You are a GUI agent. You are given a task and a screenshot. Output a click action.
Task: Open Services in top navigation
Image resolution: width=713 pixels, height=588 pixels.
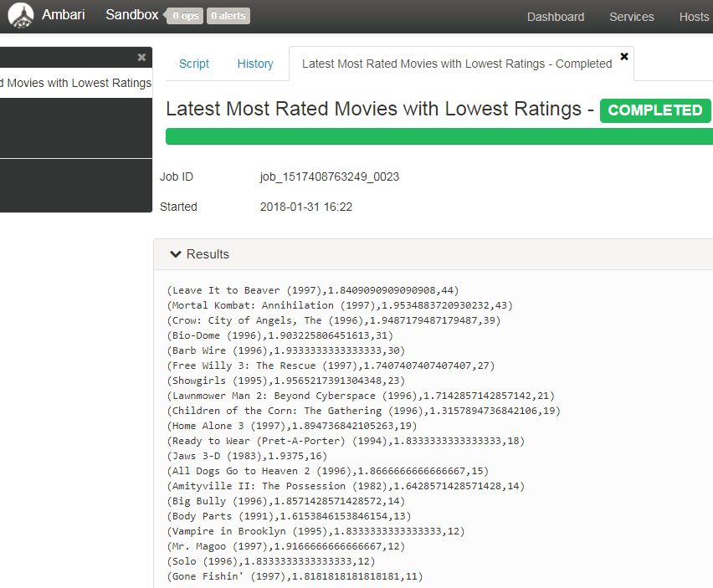pyautogui.click(x=632, y=17)
